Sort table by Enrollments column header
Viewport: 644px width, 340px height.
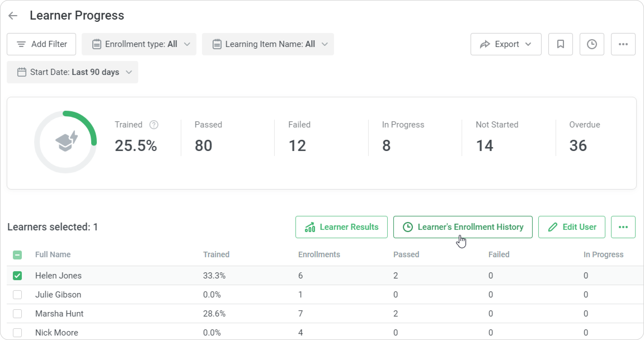point(319,255)
